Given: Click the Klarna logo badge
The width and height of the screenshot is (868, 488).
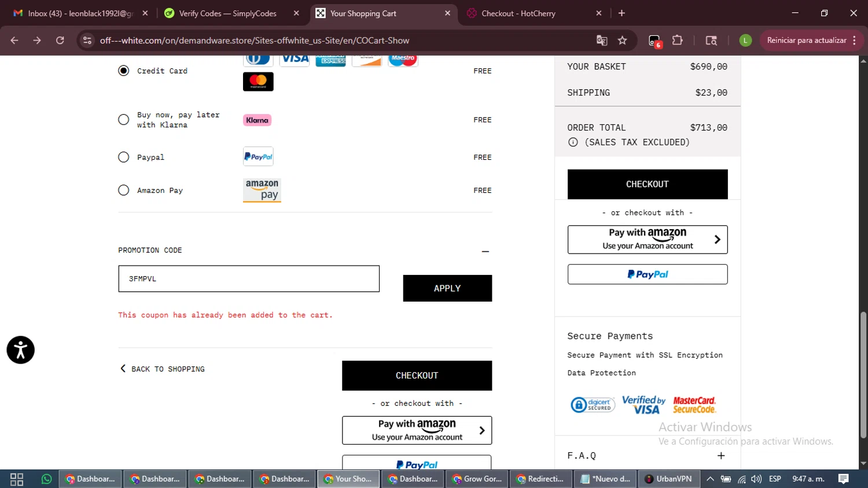Looking at the screenshot, I should (x=258, y=120).
